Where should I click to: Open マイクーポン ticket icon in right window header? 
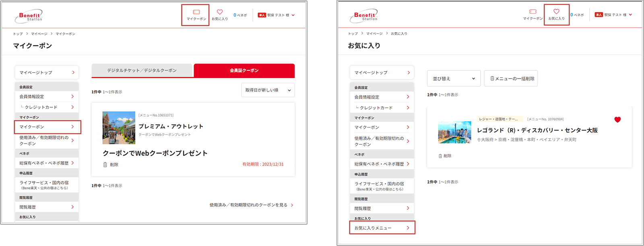533,14
